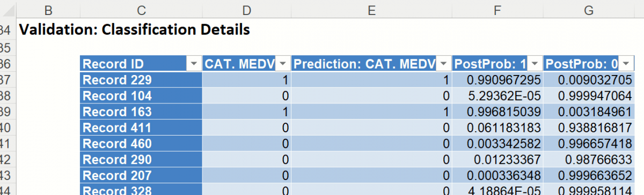The image size is (644, 195).
Task: Select column E header
Action: pyautogui.click(x=371, y=9)
